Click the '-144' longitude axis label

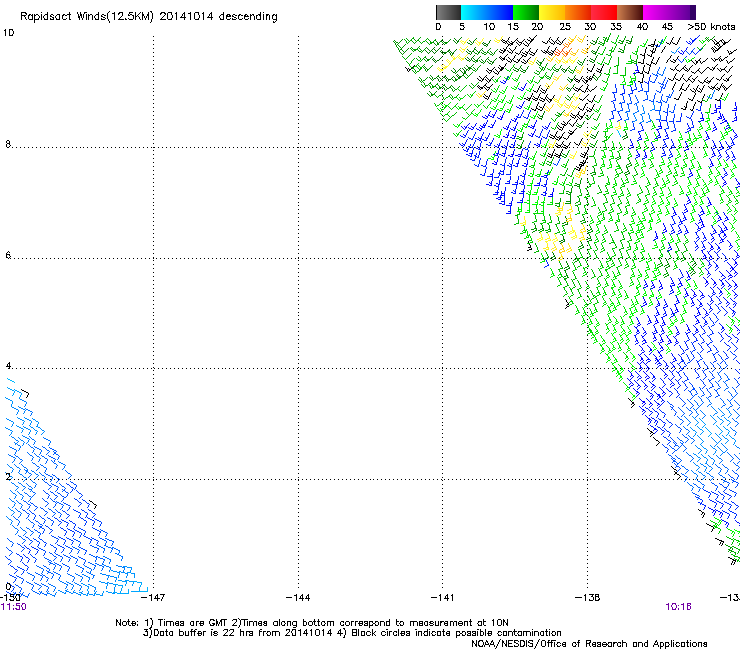pyautogui.click(x=298, y=598)
